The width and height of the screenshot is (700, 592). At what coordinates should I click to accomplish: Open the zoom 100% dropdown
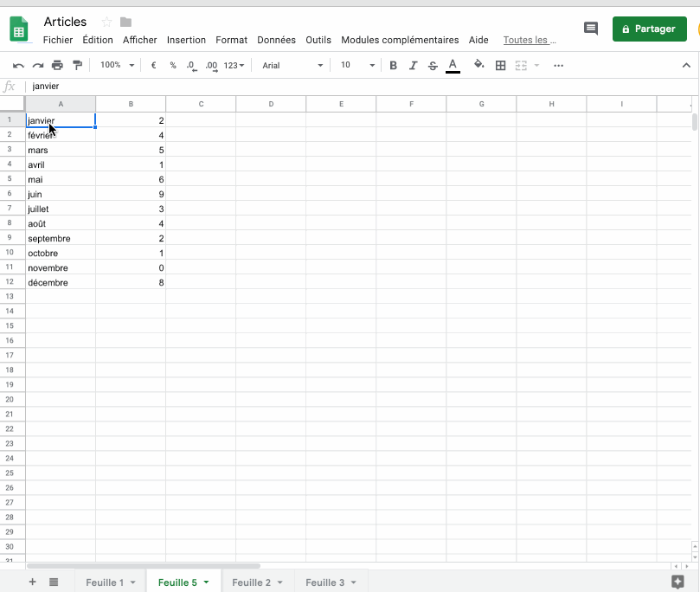117,65
